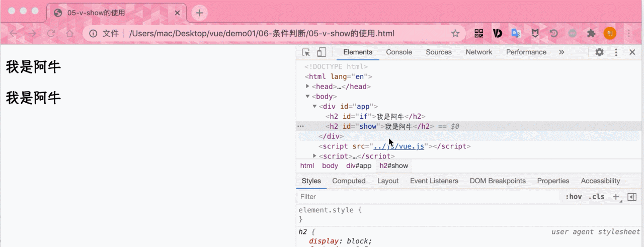Switch to the Sources tab
Screen dimensions: 644x247
tap(439, 52)
